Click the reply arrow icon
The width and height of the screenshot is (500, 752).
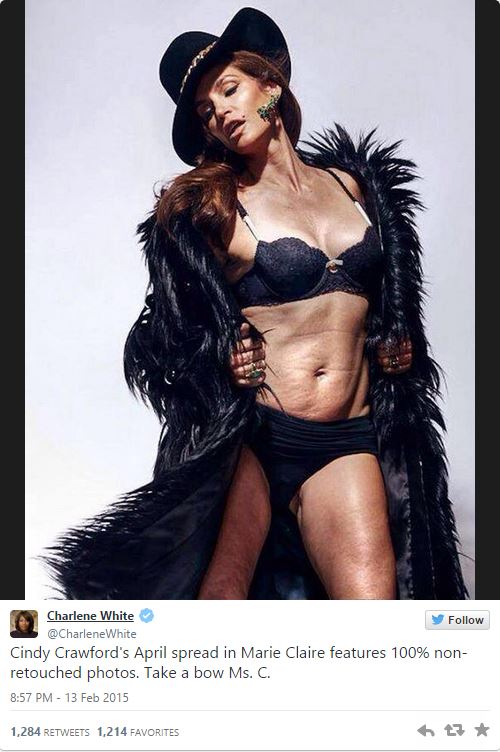click(426, 730)
